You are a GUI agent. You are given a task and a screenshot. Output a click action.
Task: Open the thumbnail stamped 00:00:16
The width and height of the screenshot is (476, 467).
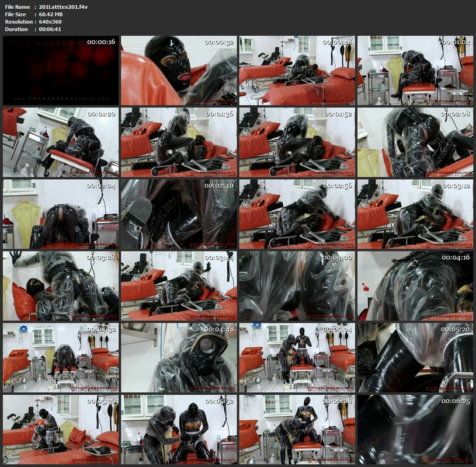point(61,71)
